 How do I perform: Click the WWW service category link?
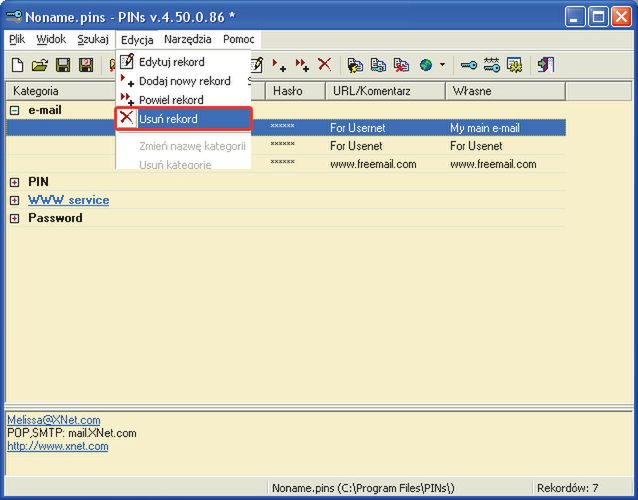tap(68, 200)
